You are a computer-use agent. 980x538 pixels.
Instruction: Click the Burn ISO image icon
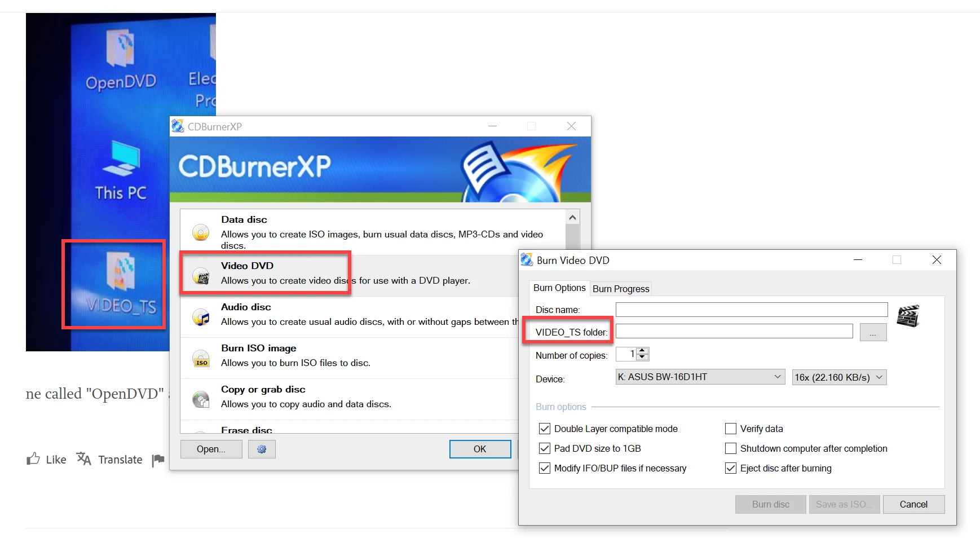point(201,358)
